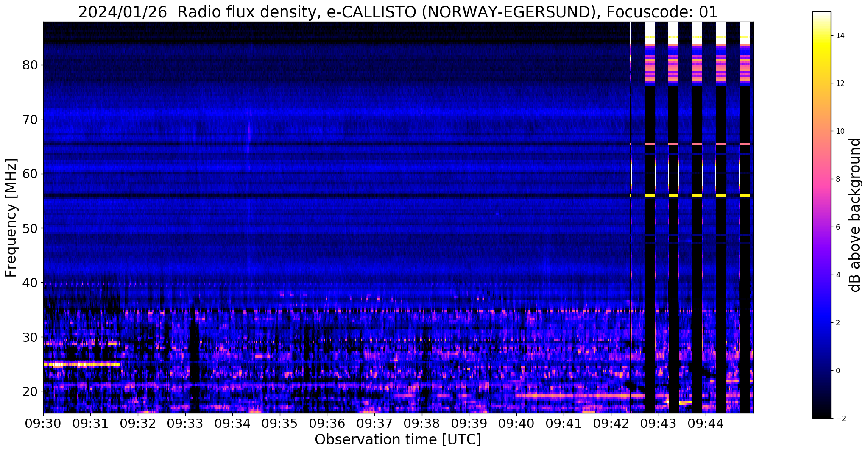868x452 pixels.
Task: Click the pink 19 MHz streak after 09:40
Action: 580,396
